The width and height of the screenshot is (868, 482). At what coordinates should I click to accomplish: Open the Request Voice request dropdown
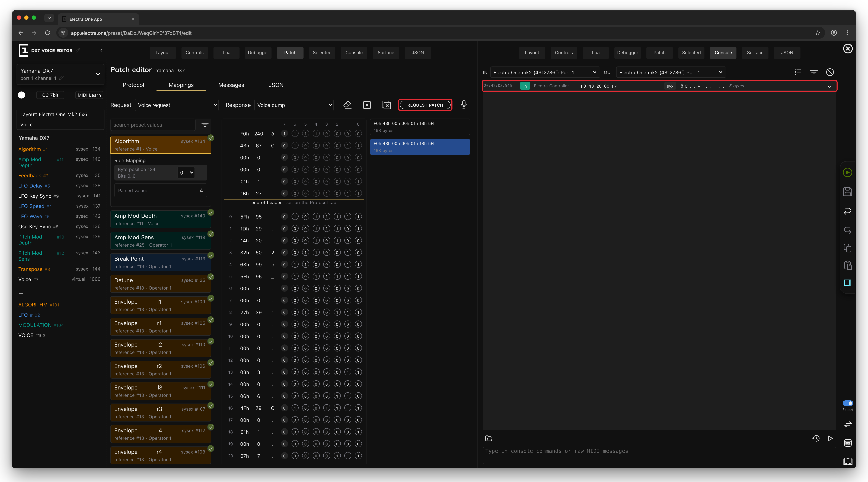click(x=177, y=105)
